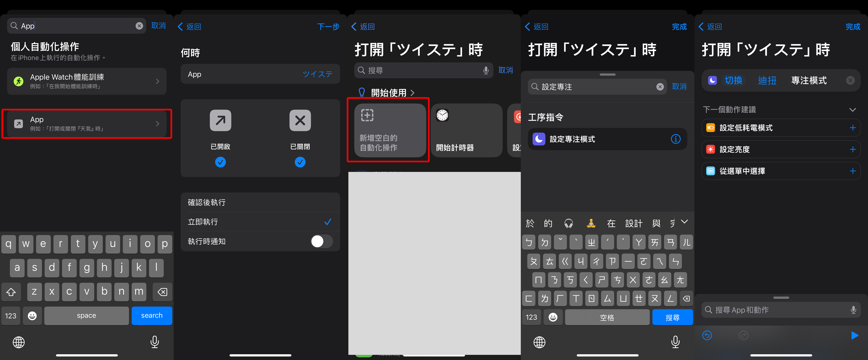Focus the 搜尋 action search field
868x360 pixels.
pos(424,70)
